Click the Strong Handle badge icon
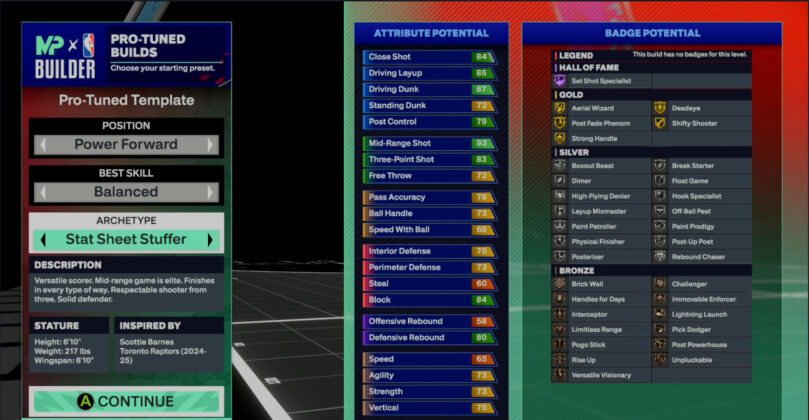The width and height of the screenshot is (809, 420). pos(560,138)
